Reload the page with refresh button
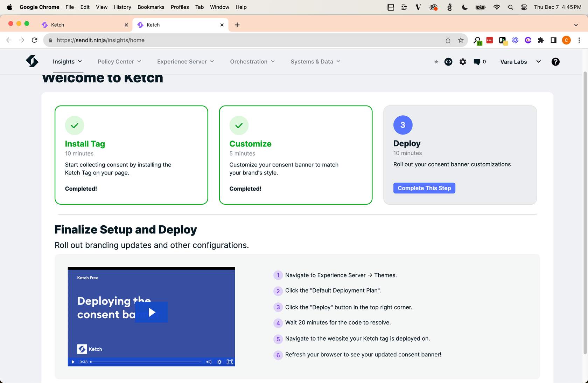Screen dimensions: 588x383 [34, 40]
